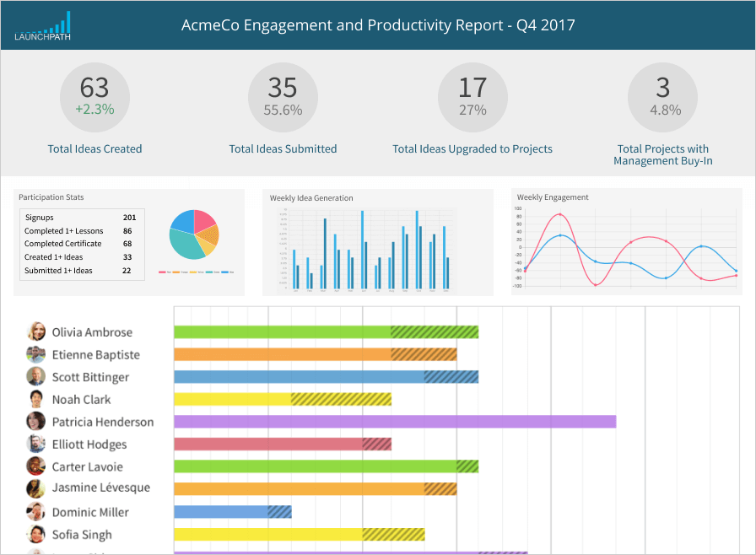756x555 pixels.
Task: Click Olivia Ambrose's green progress bar
Action: tap(327, 332)
